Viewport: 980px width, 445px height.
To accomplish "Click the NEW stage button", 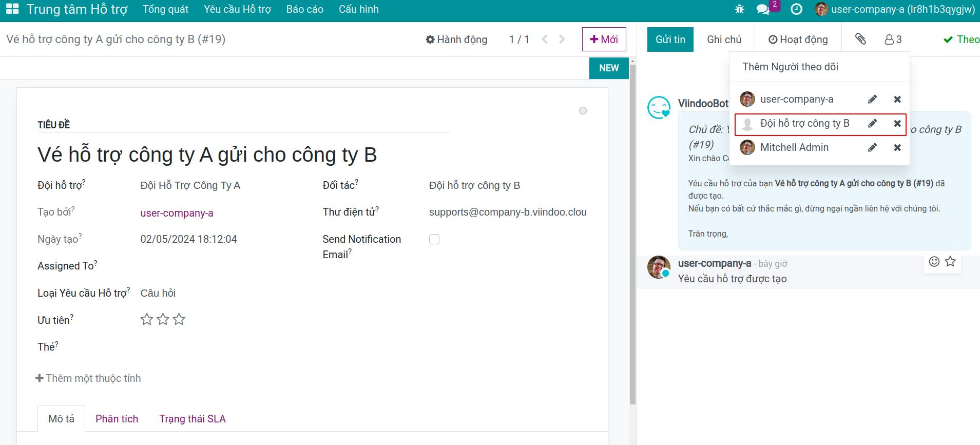I will click(x=609, y=68).
